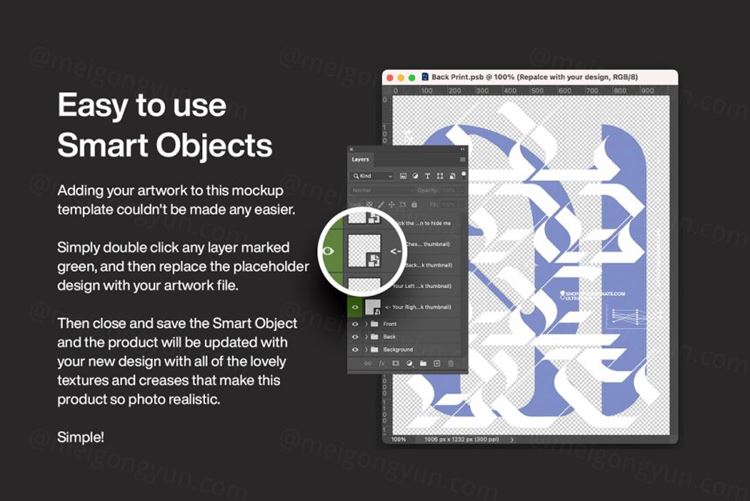
Task: Click the Create new group folder icon
Action: (x=423, y=363)
